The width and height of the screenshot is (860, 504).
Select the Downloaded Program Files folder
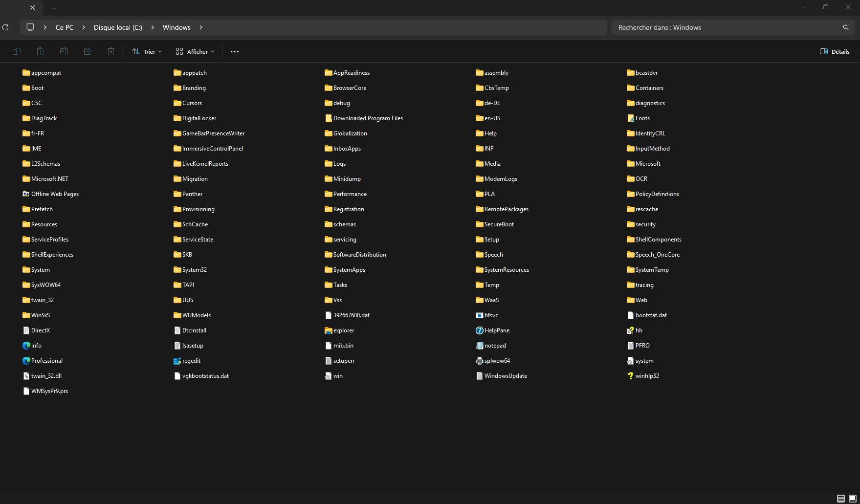[x=364, y=118]
